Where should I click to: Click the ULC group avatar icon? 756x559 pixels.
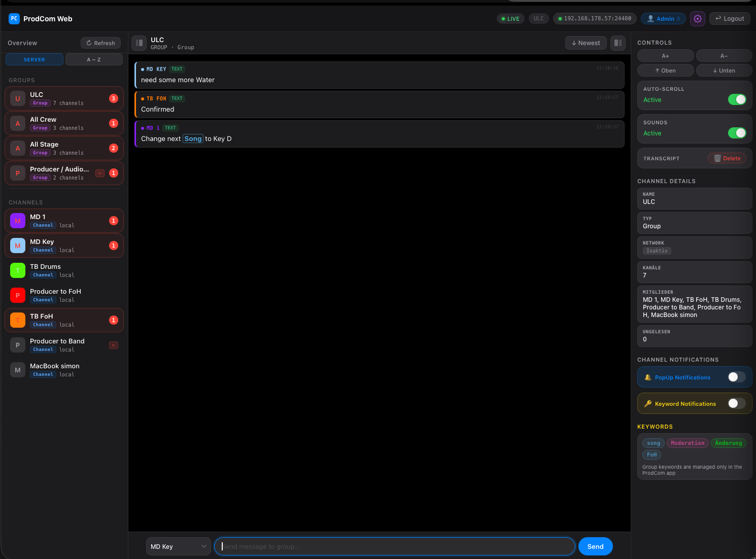[x=18, y=98]
